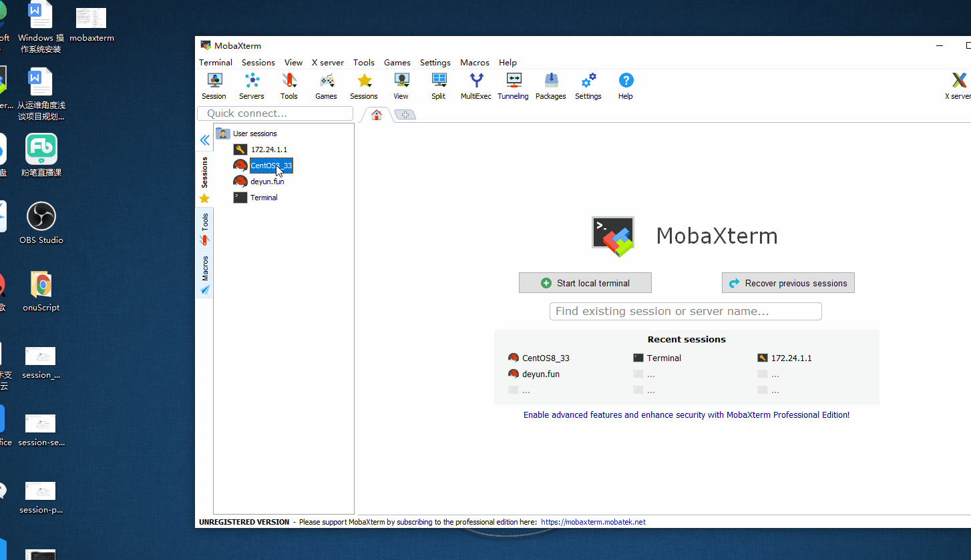Open the View menu
Screen dimensions: 971x560
pos(293,62)
